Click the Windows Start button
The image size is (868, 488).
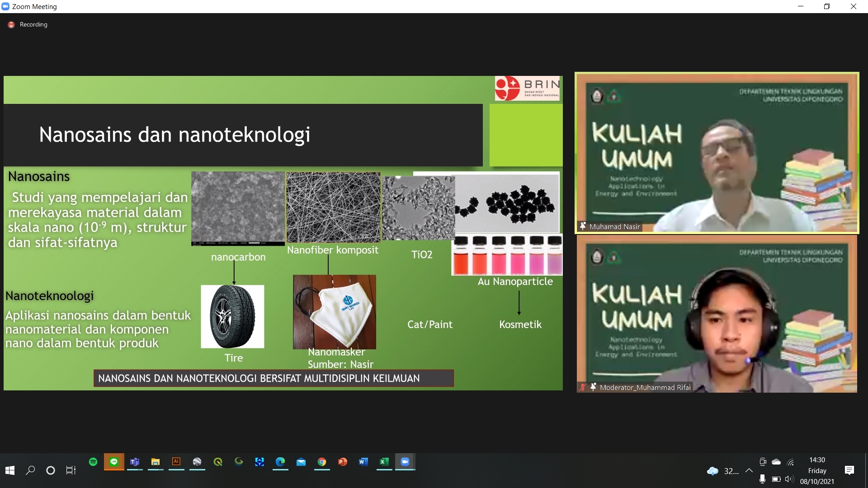pyautogui.click(x=9, y=471)
